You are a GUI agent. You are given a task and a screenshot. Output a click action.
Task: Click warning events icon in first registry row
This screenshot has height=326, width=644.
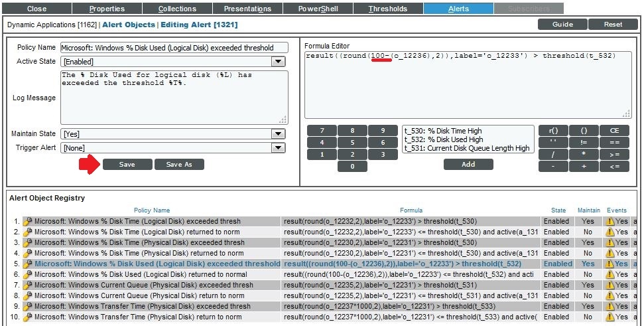coord(609,221)
